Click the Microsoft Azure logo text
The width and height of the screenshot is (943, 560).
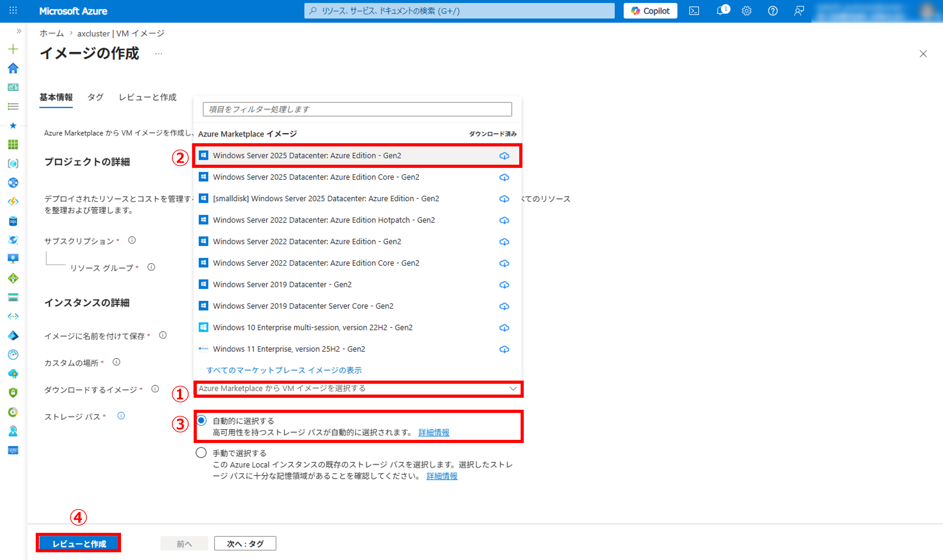pyautogui.click(x=73, y=11)
